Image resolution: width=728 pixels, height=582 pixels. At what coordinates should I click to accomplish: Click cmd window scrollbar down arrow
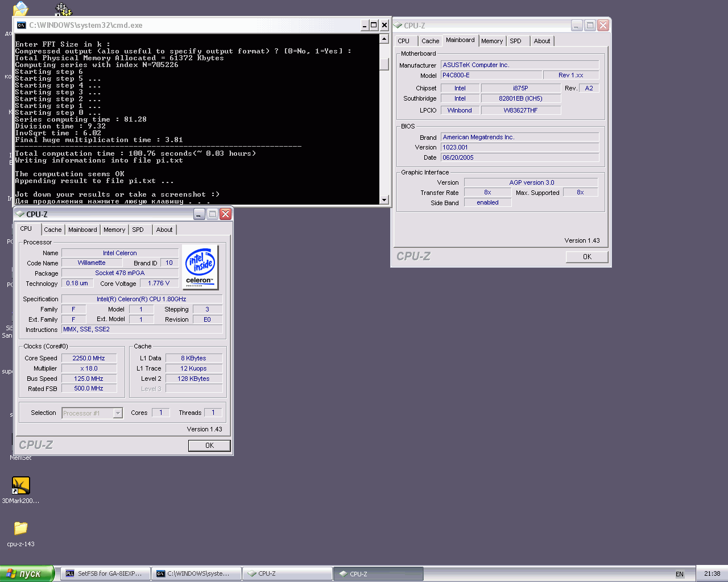384,199
